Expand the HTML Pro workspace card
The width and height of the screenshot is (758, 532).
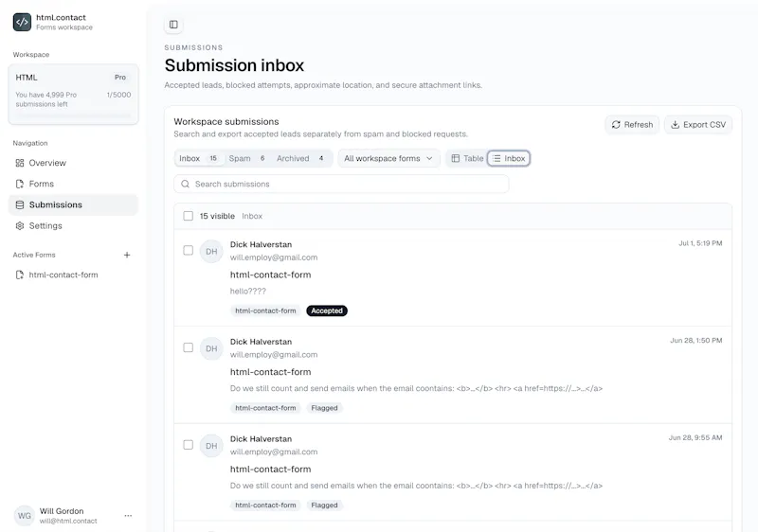(x=73, y=95)
